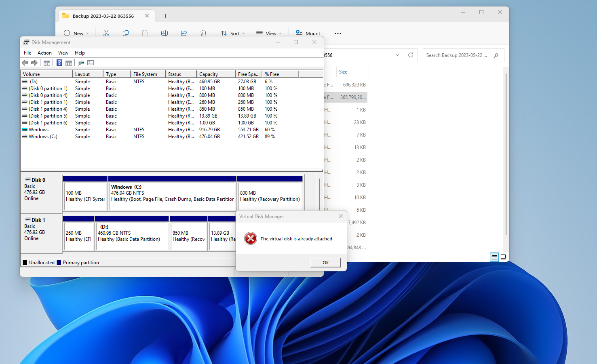Select the Windows (C:) 476.04 GB partition block
This screenshot has width=597, height=364.
(172, 193)
